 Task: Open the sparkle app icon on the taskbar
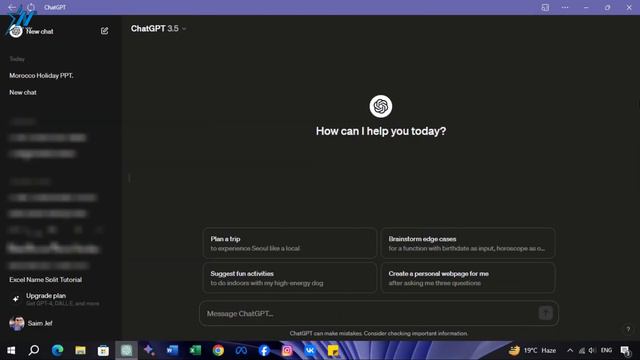[x=149, y=350]
